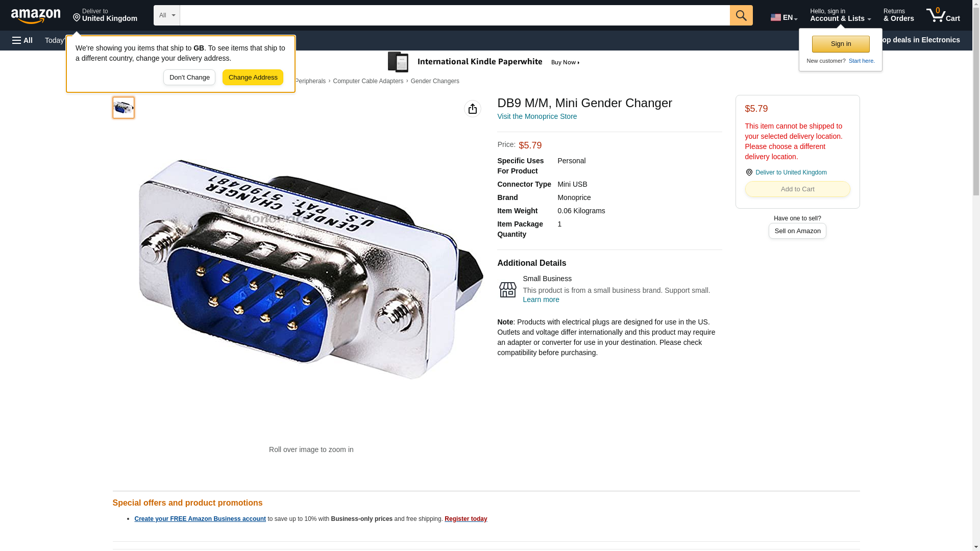
Task: Click the Kindle Paperwhite banner
Action: coord(484,62)
